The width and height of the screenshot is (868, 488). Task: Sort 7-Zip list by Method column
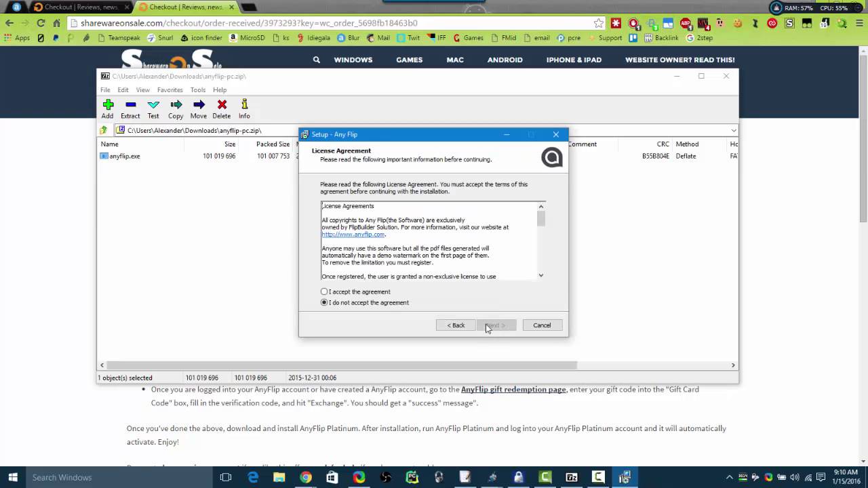tap(687, 144)
